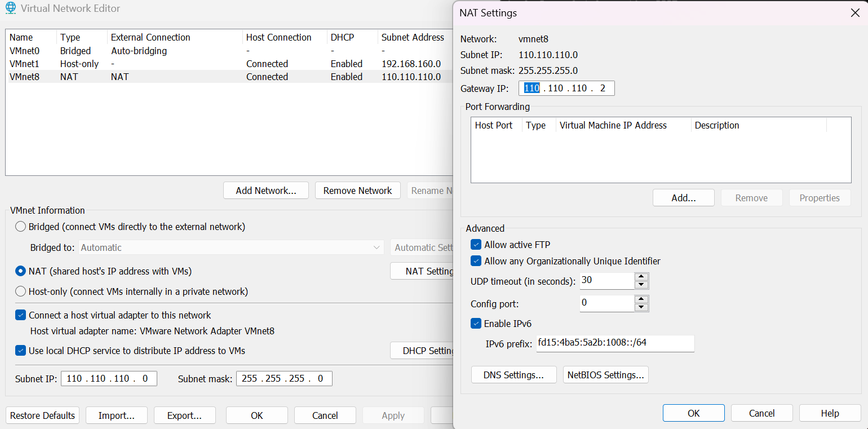Image resolution: width=868 pixels, height=429 pixels.
Task: Click Cancel in Virtual Network Editor
Action: 325,415
